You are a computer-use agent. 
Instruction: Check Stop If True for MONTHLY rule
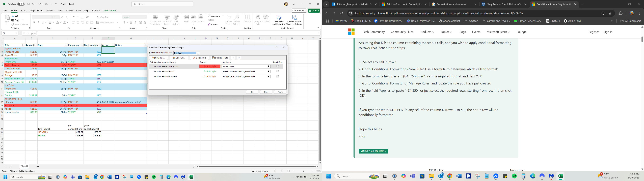278,76
